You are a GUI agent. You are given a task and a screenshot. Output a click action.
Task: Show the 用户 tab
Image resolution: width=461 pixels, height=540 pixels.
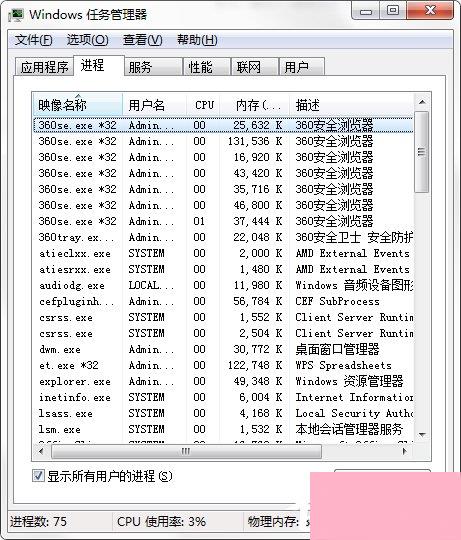click(x=302, y=66)
